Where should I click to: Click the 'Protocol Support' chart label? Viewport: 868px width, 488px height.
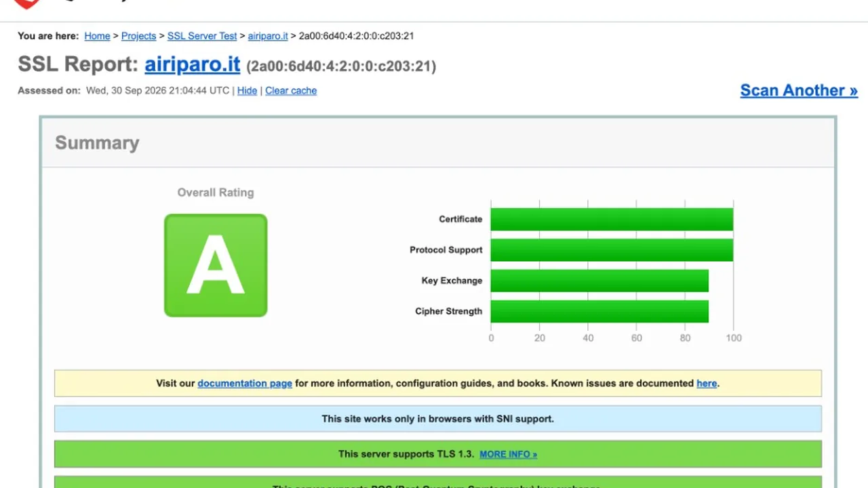pos(446,250)
